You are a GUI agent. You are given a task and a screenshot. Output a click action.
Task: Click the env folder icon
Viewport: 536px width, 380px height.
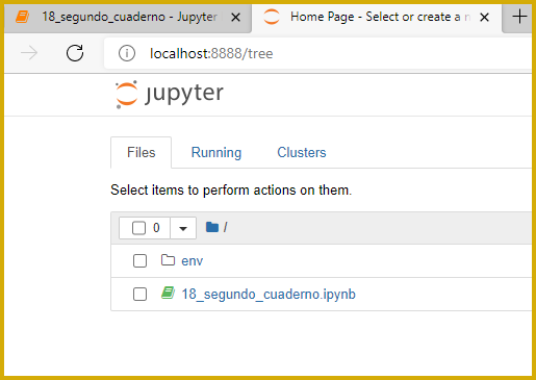pos(168,260)
